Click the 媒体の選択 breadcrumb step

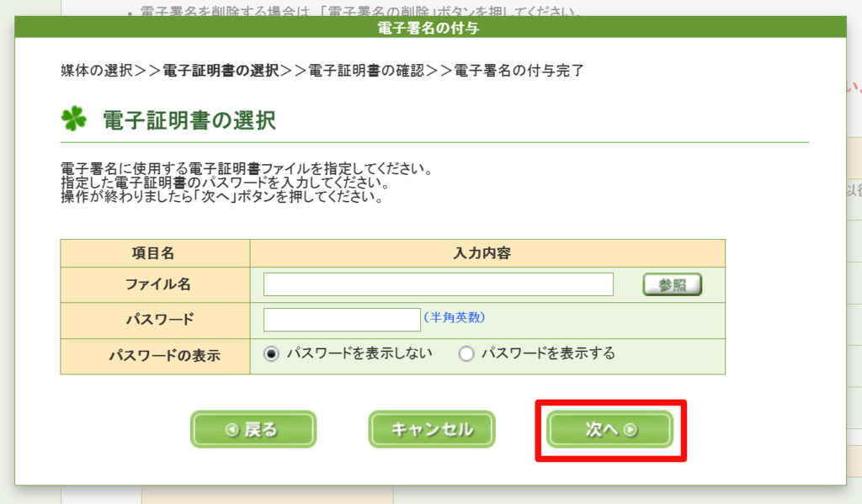coord(97,71)
